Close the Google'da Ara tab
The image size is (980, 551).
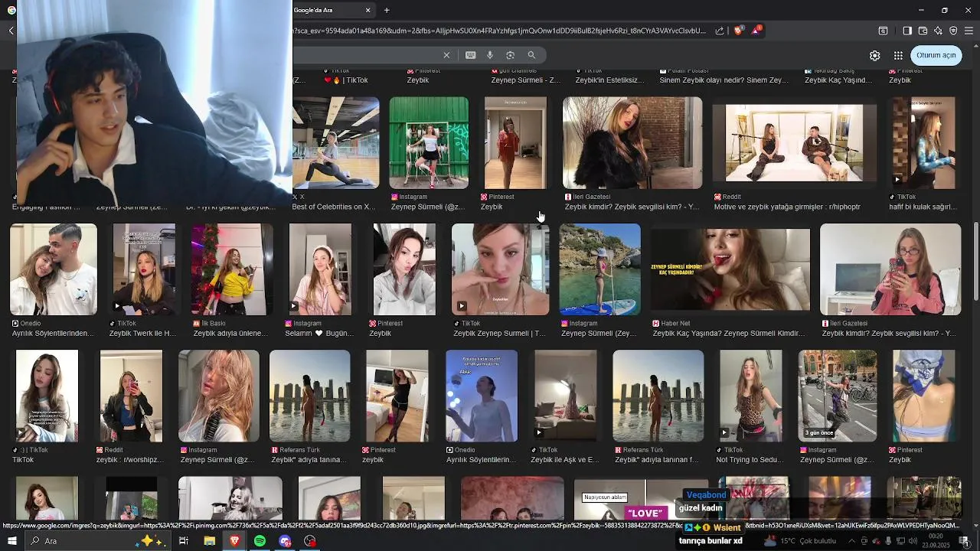click(x=367, y=10)
